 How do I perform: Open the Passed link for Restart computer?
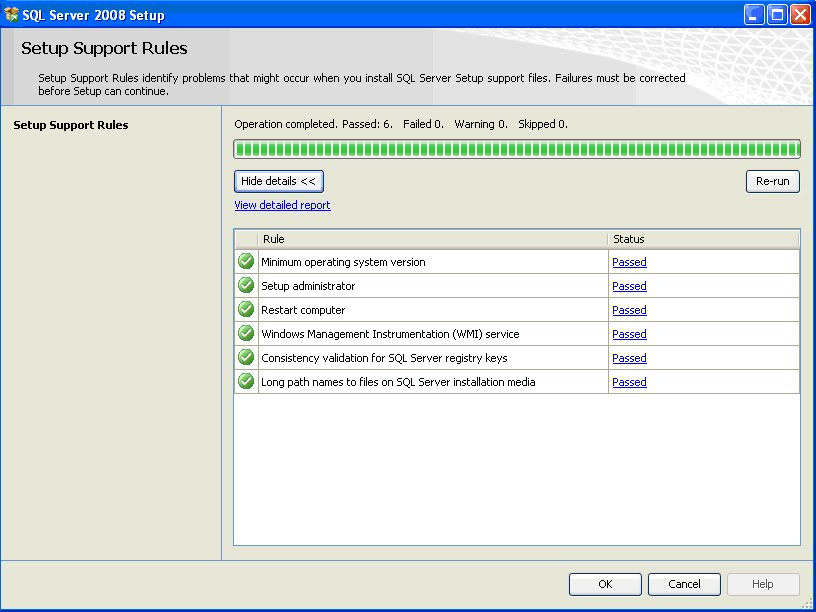pyautogui.click(x=629, y=310)
